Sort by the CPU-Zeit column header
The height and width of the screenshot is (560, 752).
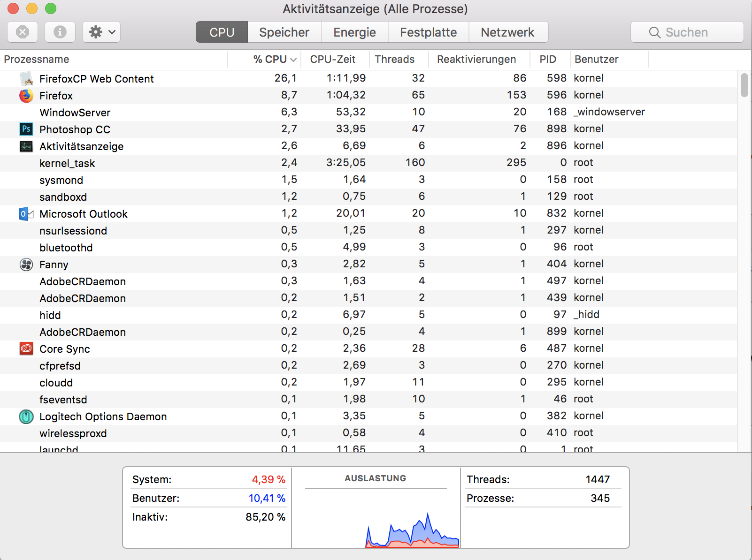tap(335, 60)
